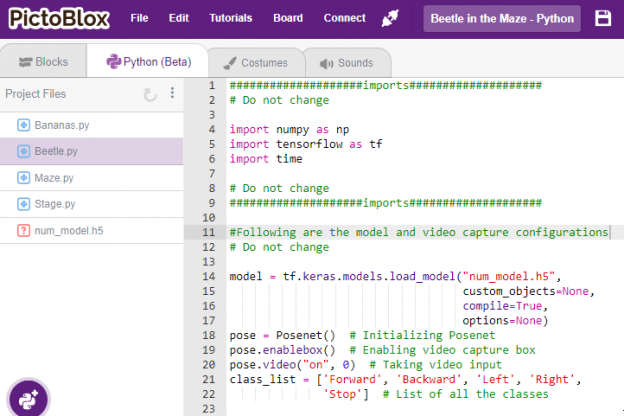Click the pose.video("on", 0) line

292,365
